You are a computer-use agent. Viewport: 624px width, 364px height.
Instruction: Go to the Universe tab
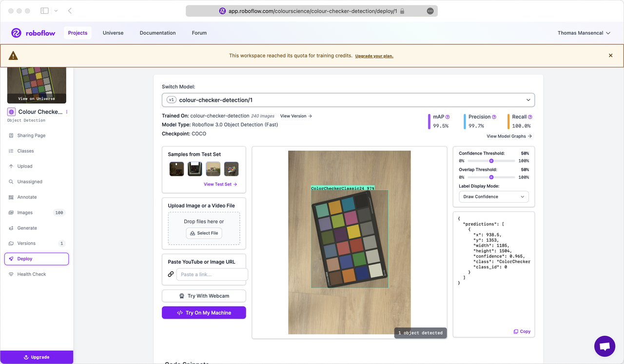[x=113, y=33]
